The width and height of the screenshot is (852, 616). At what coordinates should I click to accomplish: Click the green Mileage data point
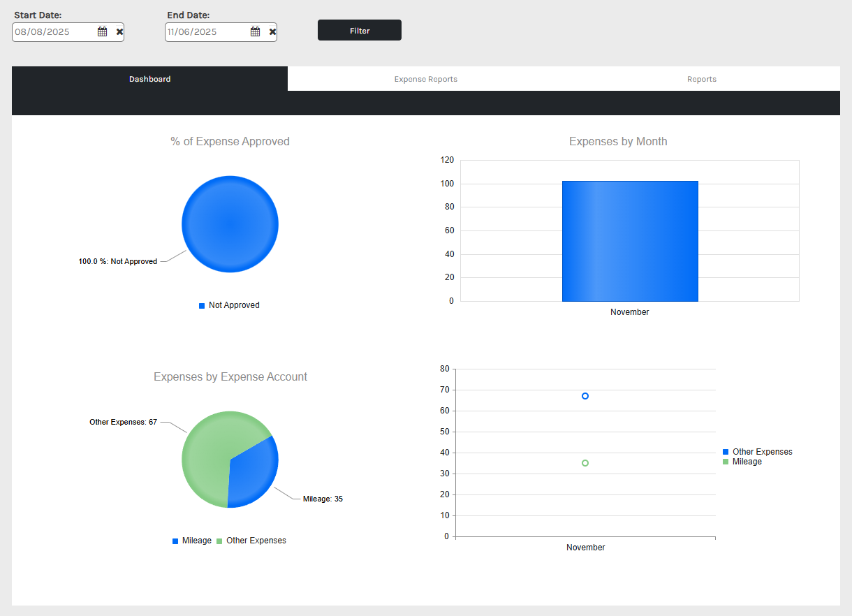click(585, 463)
